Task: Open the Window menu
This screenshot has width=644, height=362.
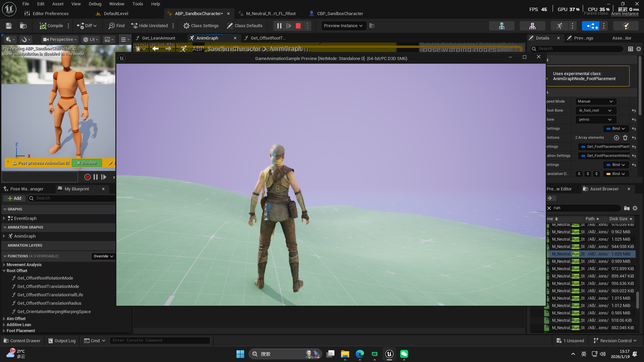Action: [116, 4]
